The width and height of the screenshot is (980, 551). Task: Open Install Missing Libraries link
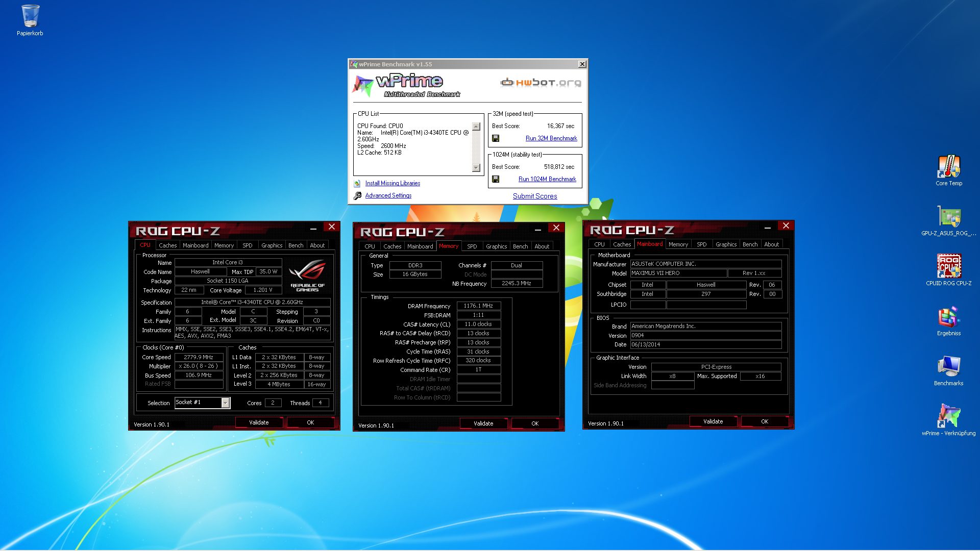pyautogui.click(x=393, y=183)
